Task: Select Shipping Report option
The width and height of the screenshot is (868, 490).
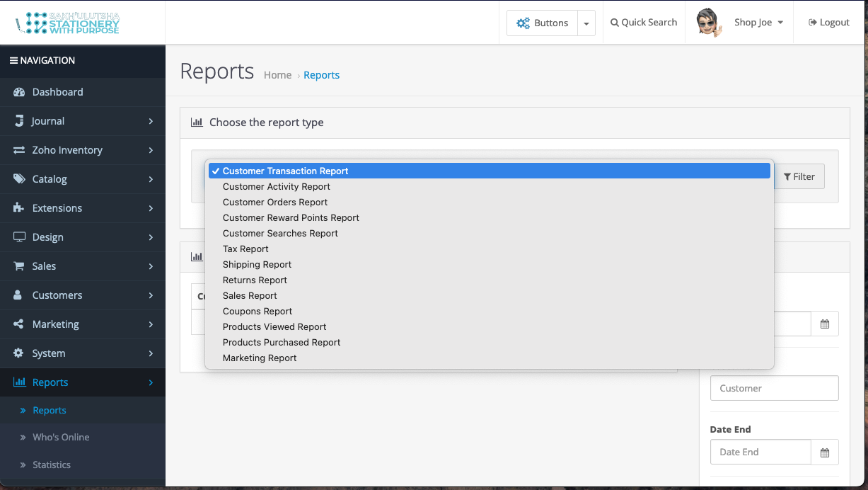Action: [489, 264]
